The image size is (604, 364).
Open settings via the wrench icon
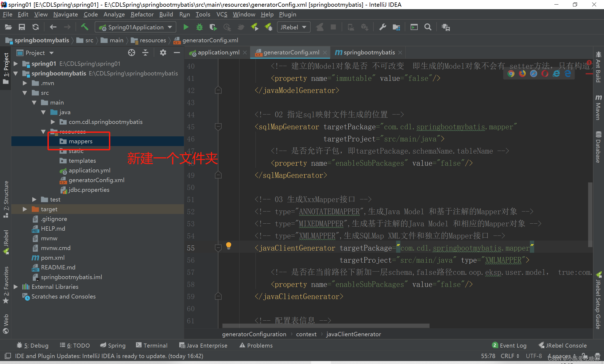point(382,27)
